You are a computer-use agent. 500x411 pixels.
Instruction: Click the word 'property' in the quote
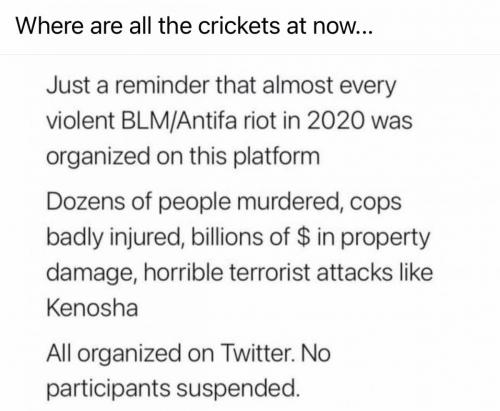[385, 238]
